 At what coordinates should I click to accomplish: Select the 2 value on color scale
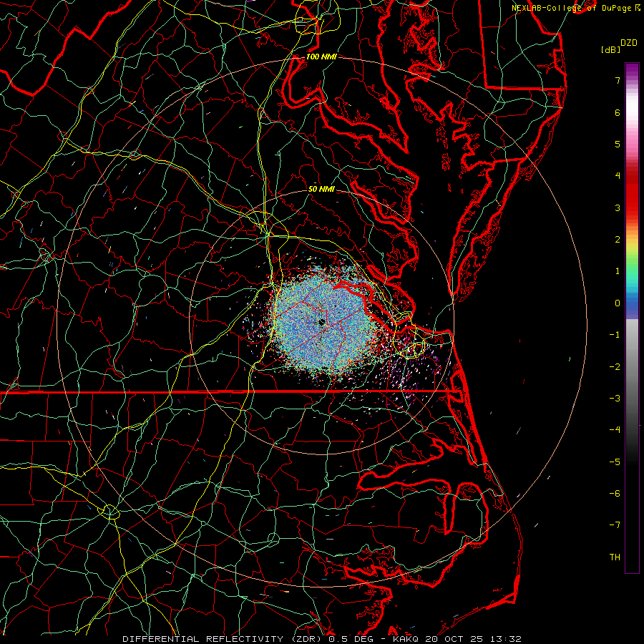pyautogui.click(x=618, y=240)
